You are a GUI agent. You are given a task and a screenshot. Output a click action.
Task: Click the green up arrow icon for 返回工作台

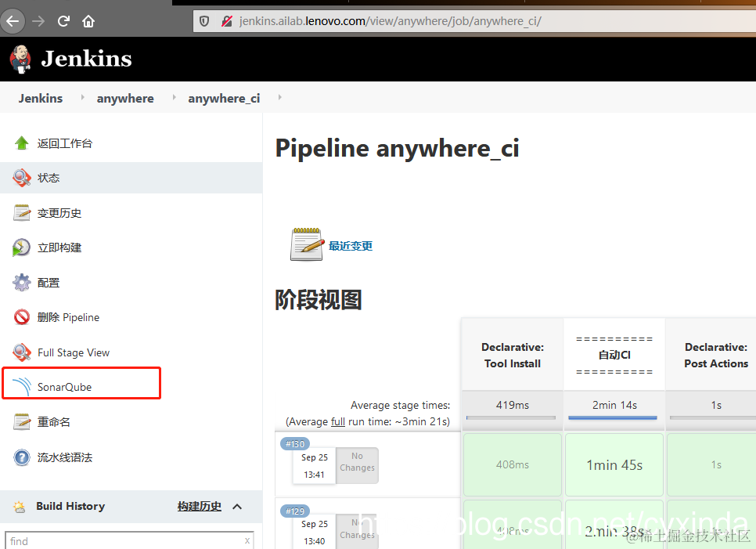click(22, 143)
